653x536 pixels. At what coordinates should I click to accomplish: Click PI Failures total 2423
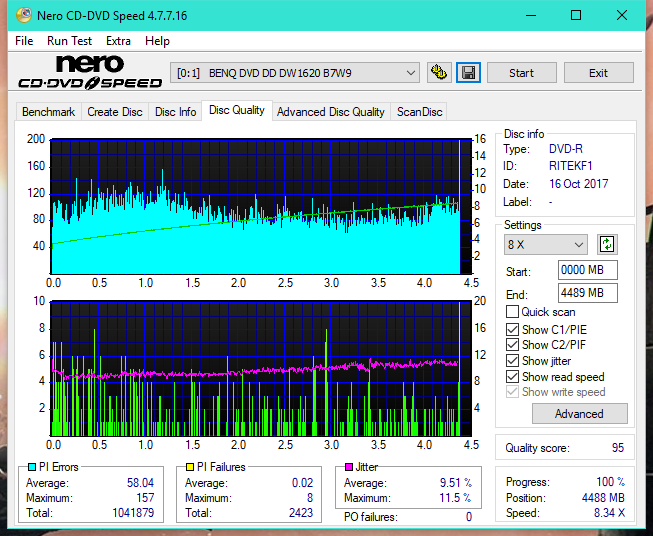point(301,513)
